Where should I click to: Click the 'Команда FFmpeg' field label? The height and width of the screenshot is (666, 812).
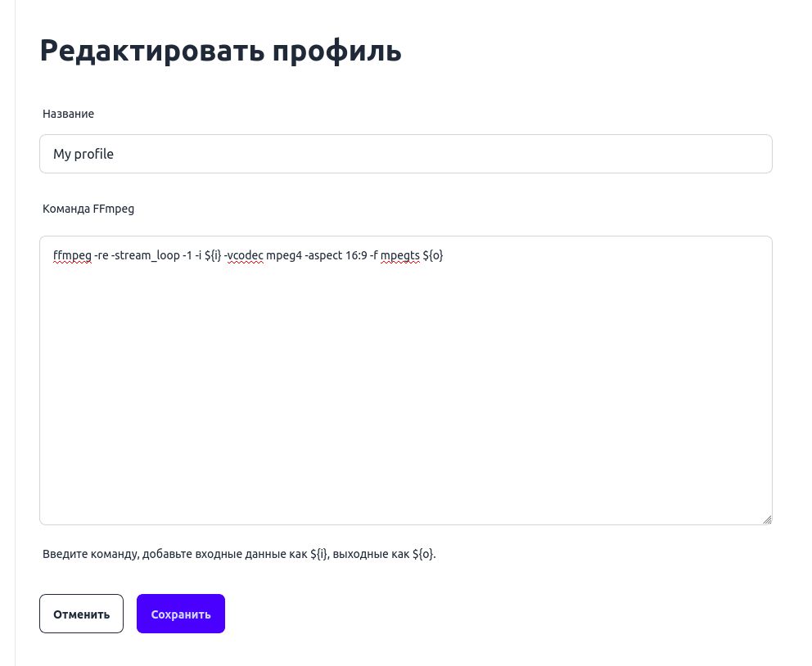(88, 209)
